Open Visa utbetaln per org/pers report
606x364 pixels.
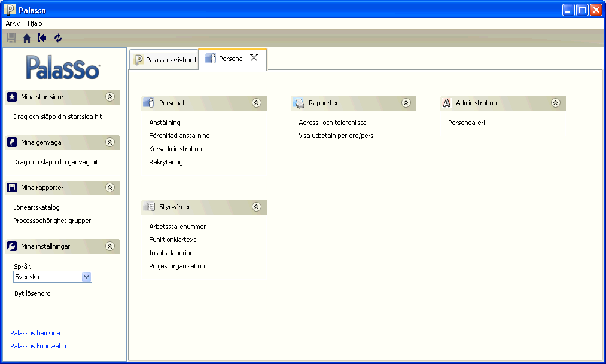[336, 136]
